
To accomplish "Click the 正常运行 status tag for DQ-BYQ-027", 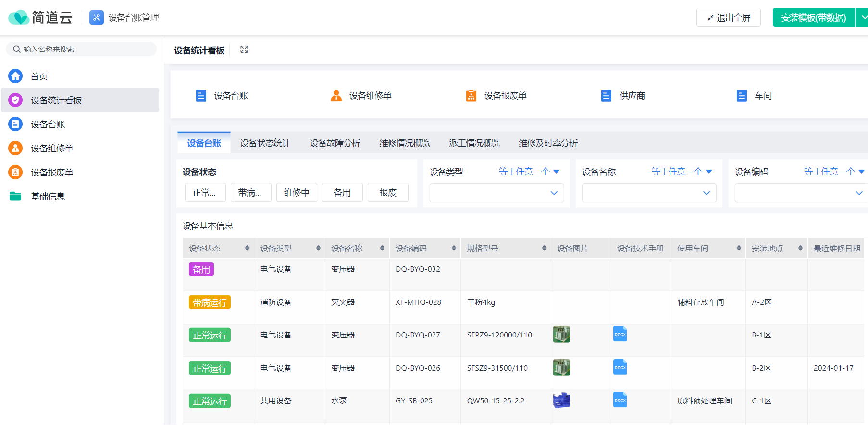I will pyautogui.click(x=210, y=335).
